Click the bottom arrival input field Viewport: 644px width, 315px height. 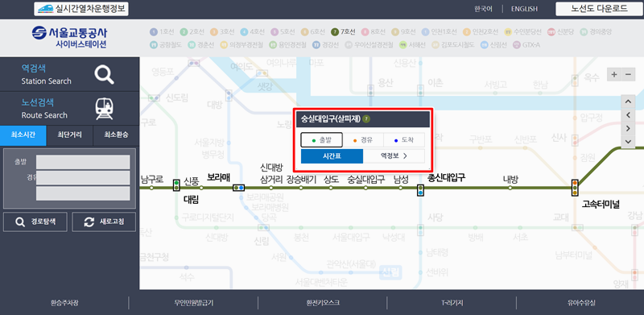[x=83, y=193]
